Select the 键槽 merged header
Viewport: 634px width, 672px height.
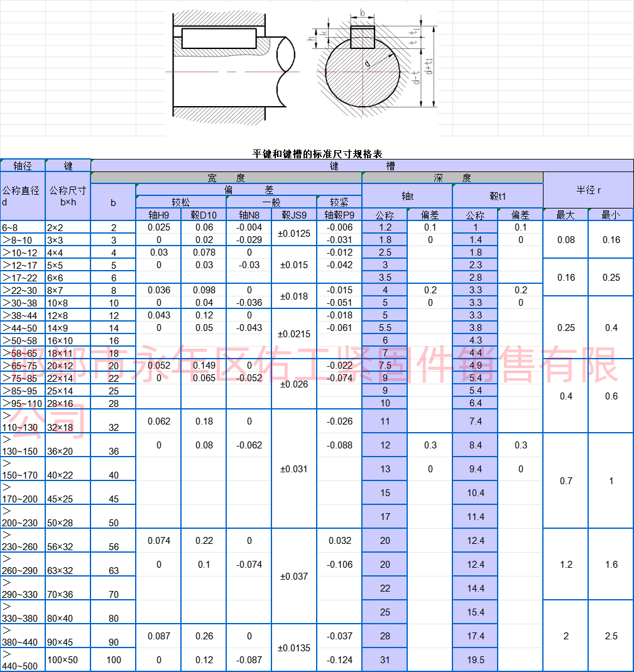[361, 165]
